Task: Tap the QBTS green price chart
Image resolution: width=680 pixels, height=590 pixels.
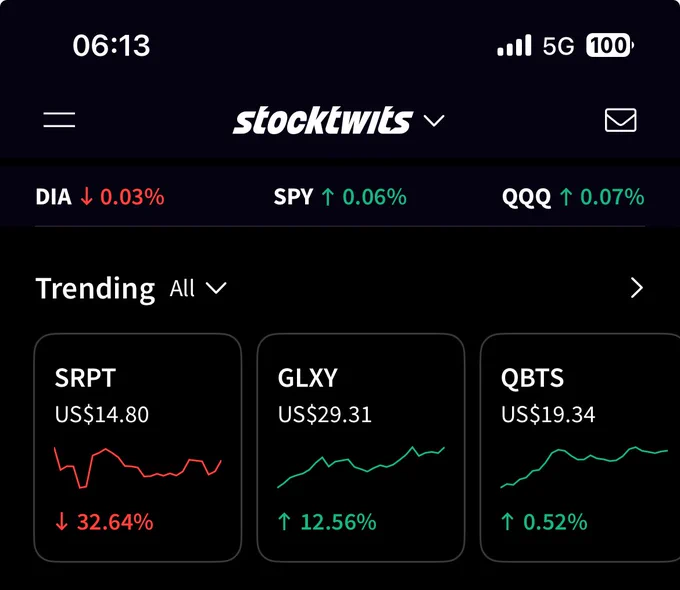Action: (x=584, y=467)
